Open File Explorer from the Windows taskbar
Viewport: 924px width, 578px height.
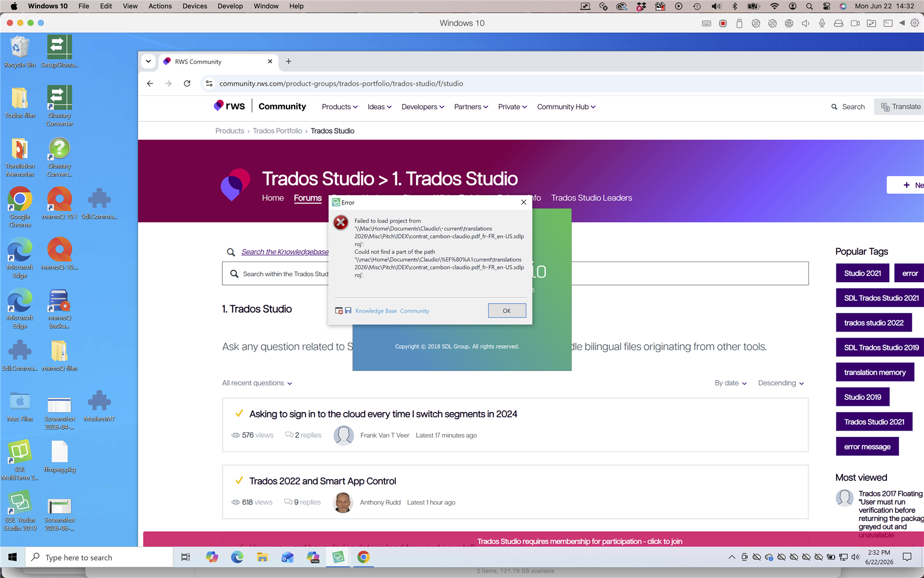pyautogui.click(x=262, y=557)
